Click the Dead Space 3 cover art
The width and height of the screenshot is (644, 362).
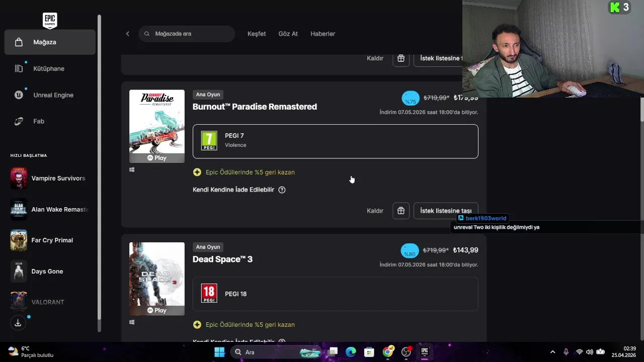[x=157, y=279]
